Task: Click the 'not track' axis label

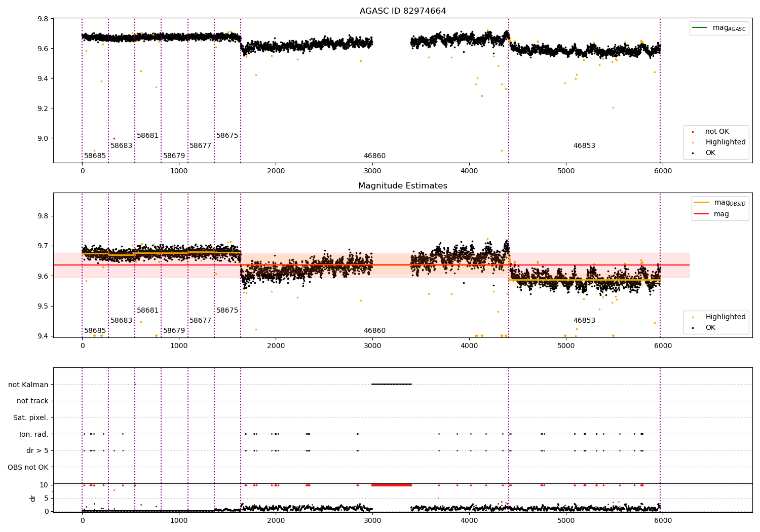Action: pos(32,401)
